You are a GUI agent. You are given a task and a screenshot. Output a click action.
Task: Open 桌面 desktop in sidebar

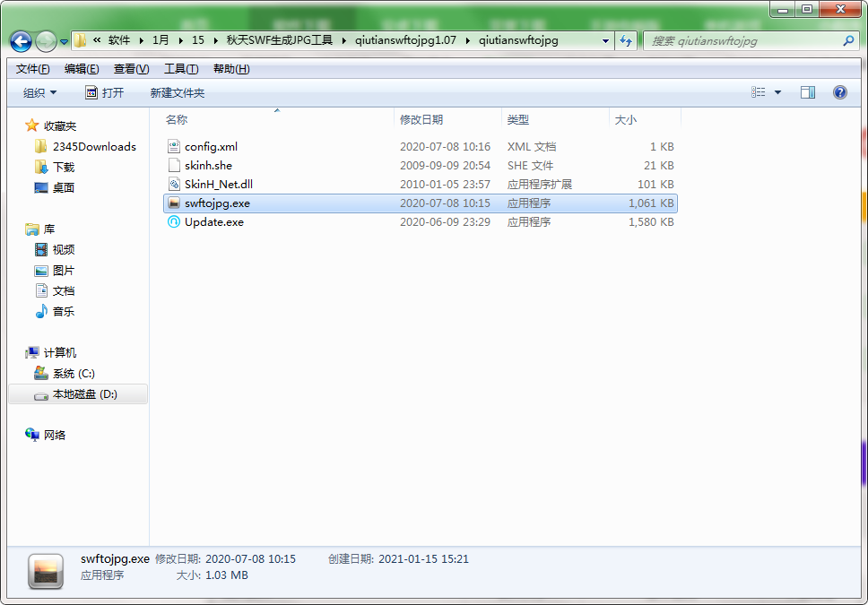point(54,187)
